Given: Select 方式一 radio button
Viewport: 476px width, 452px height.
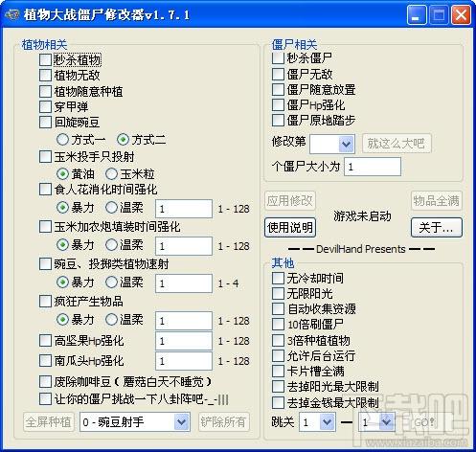Looking at the screenshot, I should (62, 140).
